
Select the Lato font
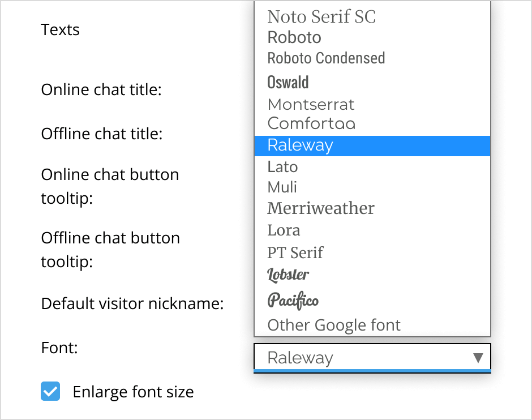tap(282, 166)
